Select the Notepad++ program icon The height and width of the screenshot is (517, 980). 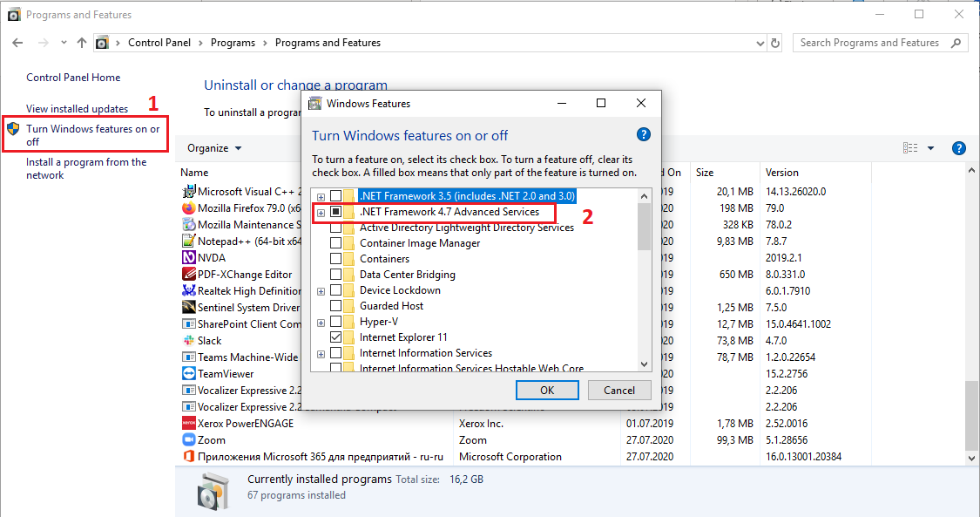[189, 241]
